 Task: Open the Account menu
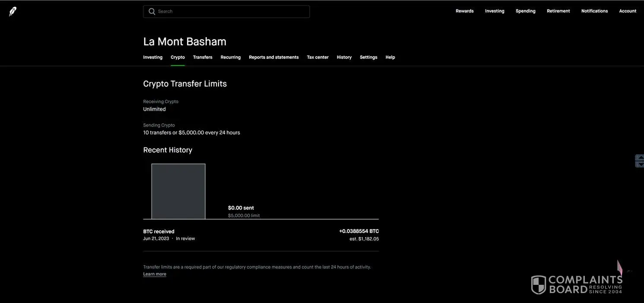(x=628, y=11)
